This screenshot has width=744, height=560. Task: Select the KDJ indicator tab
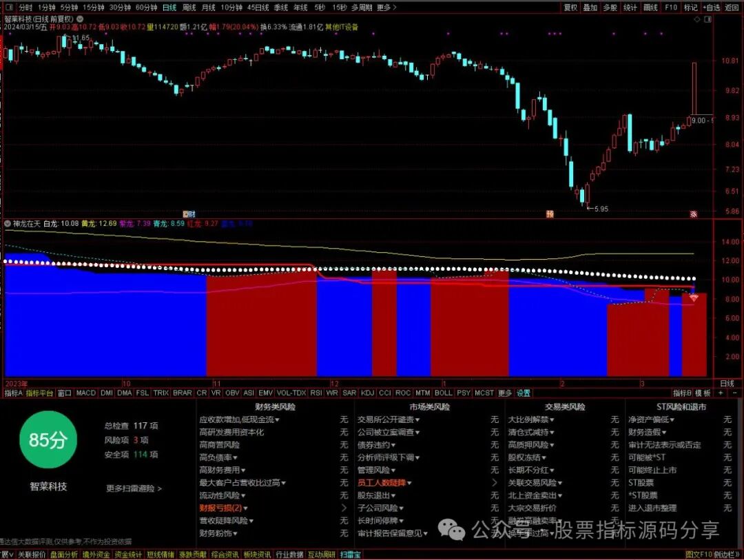click(368, 393)
